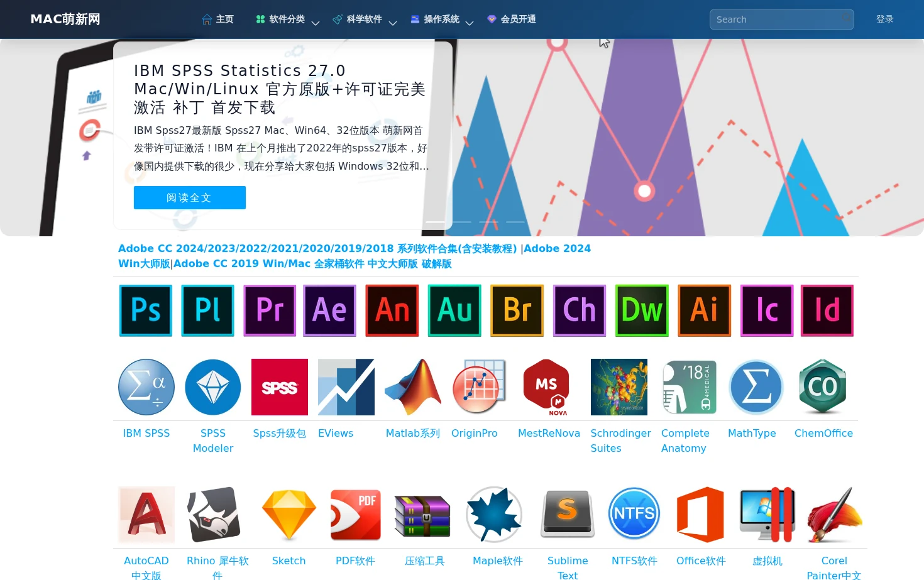Screen dimensions: 924x580
Task: Click the red PDF software icon
Action: 356,515
